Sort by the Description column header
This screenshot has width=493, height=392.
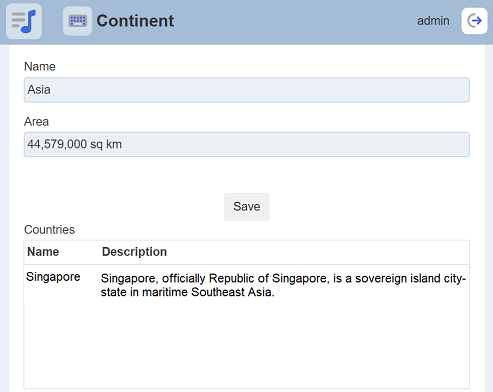[x=134, y=252]
